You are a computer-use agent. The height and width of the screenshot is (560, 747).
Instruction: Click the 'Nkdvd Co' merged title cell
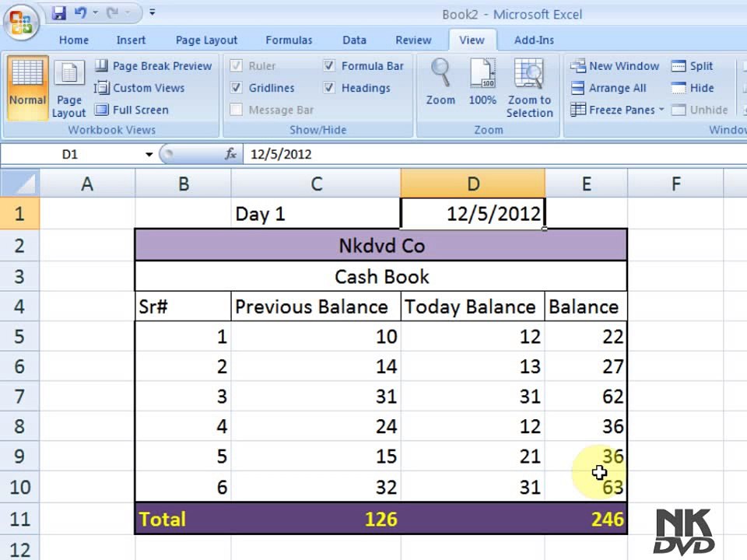381,246
